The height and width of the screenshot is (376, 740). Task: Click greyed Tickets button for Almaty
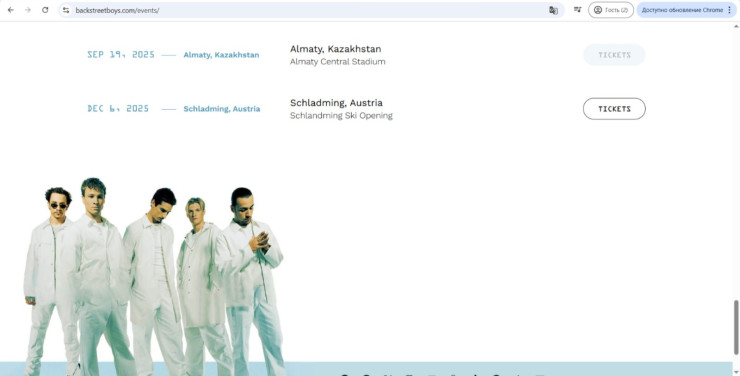click(614, 55)
